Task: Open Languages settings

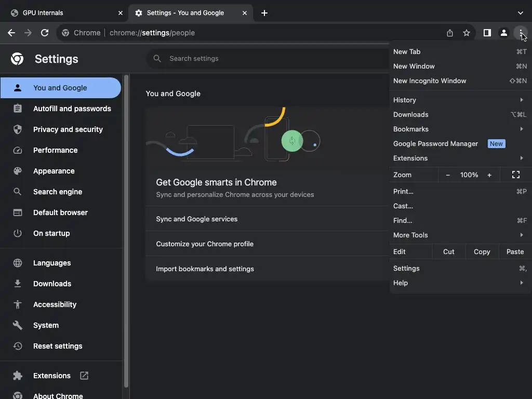Action: (x=60, y=263)
